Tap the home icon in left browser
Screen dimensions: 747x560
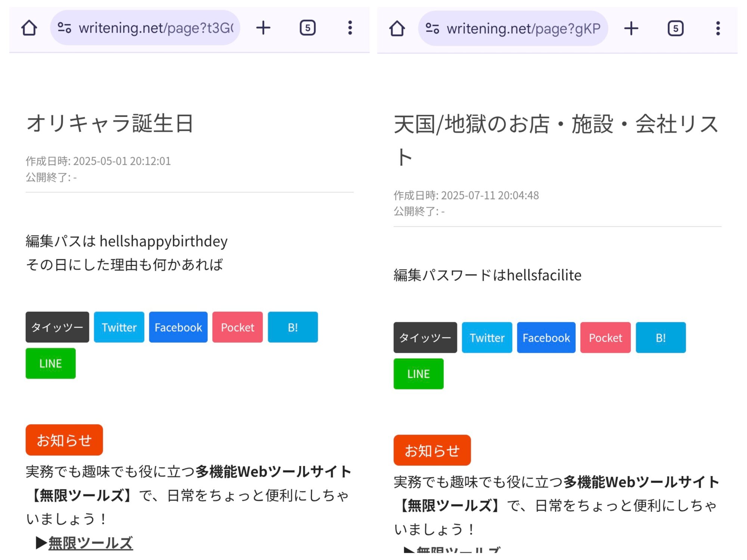[29, 28]
